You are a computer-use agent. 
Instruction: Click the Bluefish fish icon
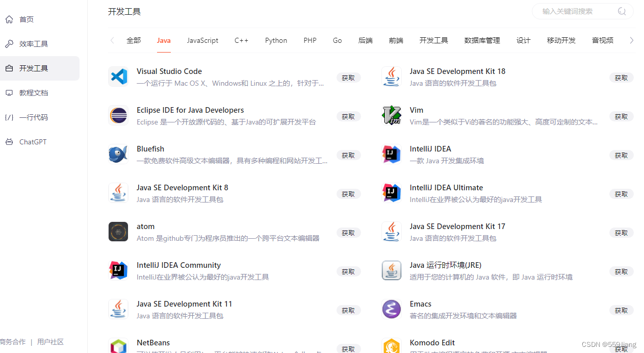118,155
